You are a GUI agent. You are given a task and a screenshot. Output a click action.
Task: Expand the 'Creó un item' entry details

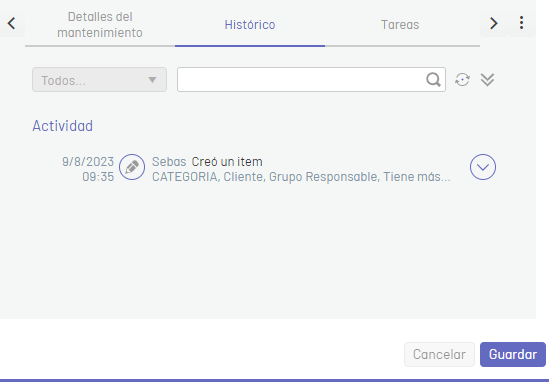483,167
